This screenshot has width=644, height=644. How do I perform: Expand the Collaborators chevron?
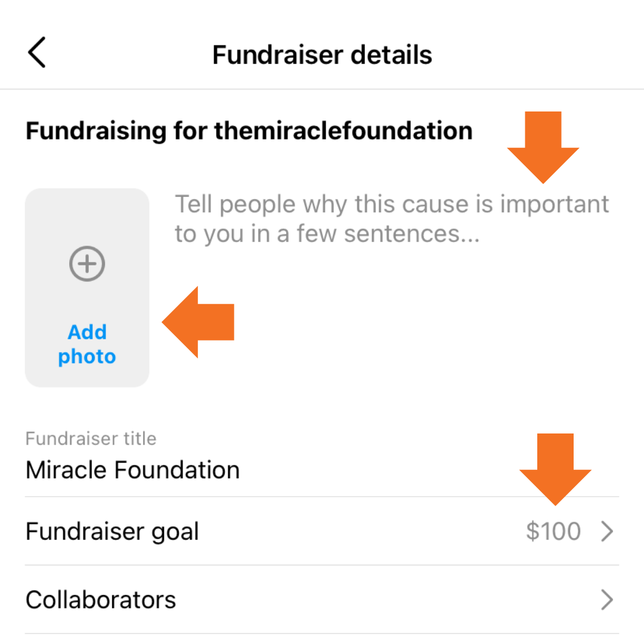tap(607, 600)
